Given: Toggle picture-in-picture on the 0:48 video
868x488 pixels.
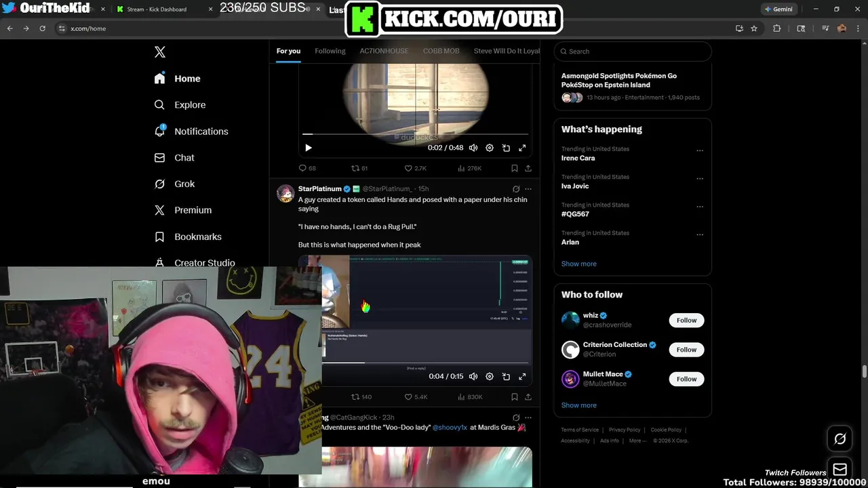Looking at the screenshot, I should (x=506, y=148).
